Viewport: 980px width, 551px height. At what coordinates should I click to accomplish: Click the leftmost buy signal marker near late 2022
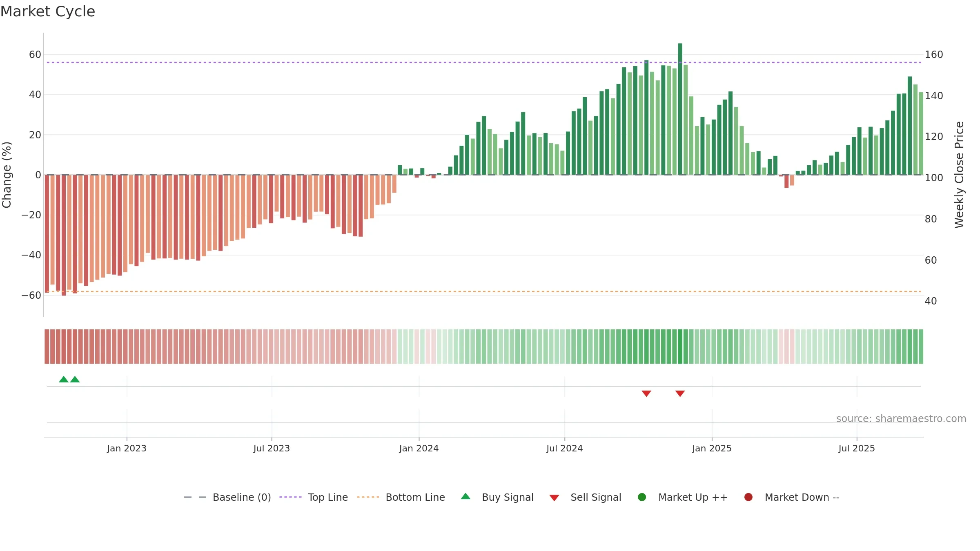coord(64,380)
